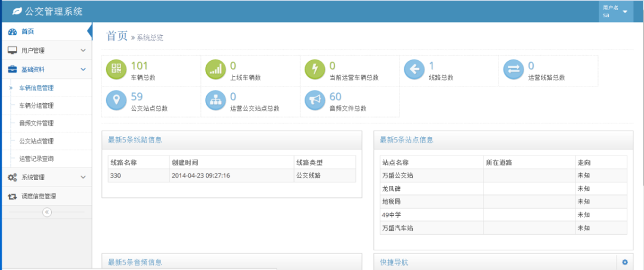Collapse the 基础资料 menu section

coord(83,69)
